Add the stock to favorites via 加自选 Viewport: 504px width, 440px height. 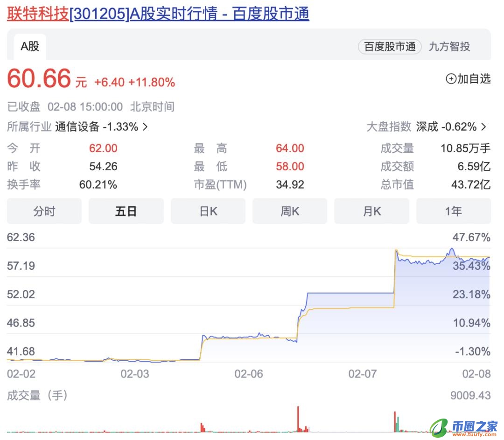471,78
